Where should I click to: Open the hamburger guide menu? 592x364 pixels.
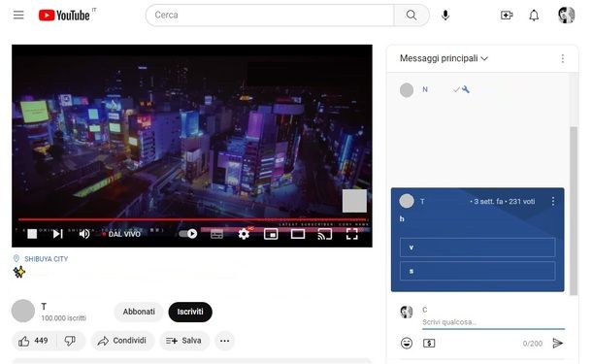pos(18,16)
